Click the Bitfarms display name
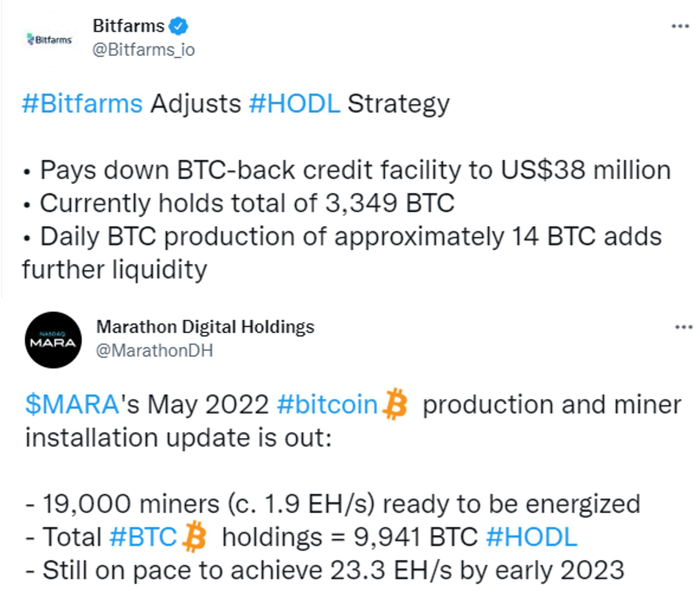 pyautogui.click(x=128, y=26)
